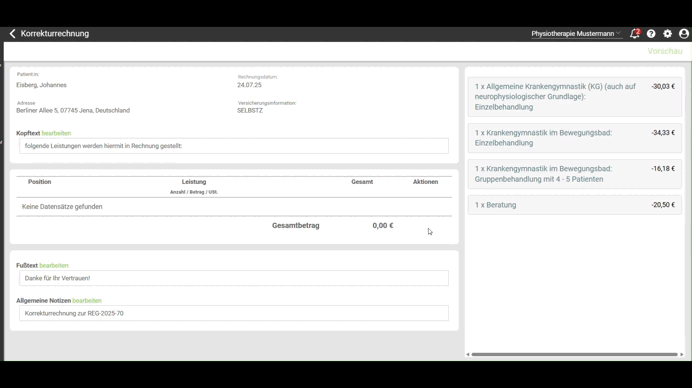This screenshot has width=692, height=388.
Task: Open the user account icon
Action: (x=684, y=34)
